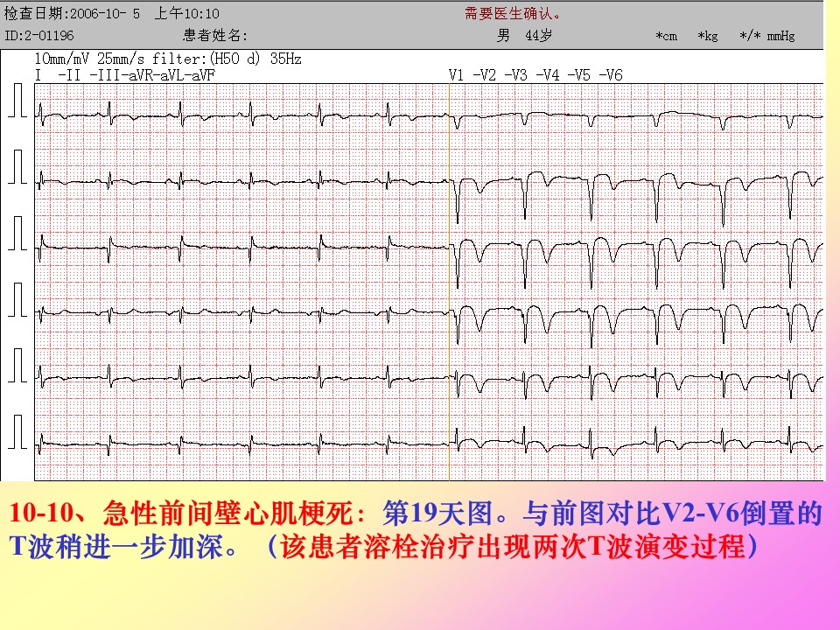Image resolution: width=840 pixels, height=630 pixels.
Task: Click the 患者姓名 patient name label
Action: coord(215,35)
